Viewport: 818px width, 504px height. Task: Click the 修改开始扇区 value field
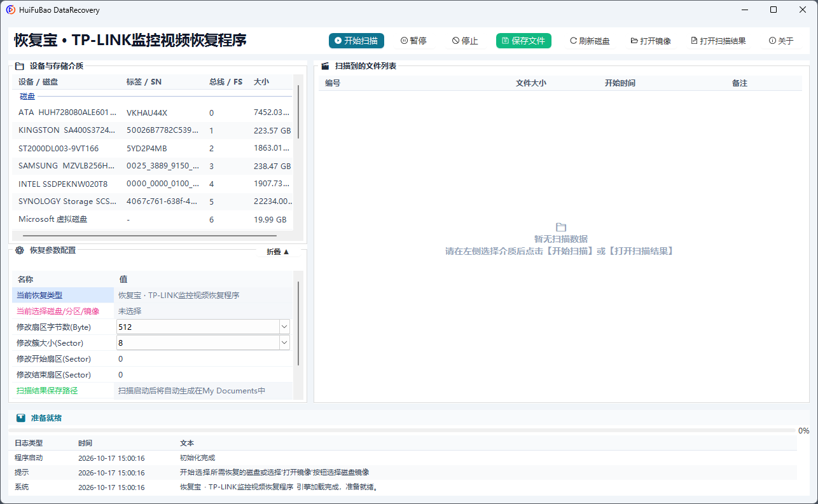pos(204,358)
